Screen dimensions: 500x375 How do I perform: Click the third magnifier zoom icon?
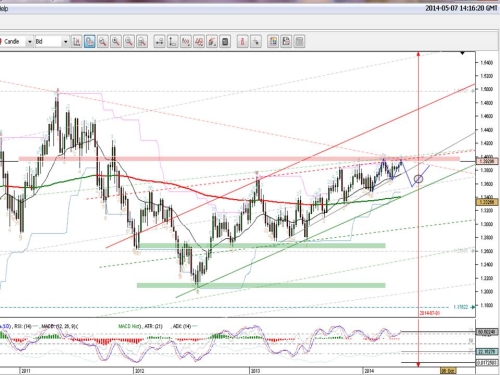129,42
